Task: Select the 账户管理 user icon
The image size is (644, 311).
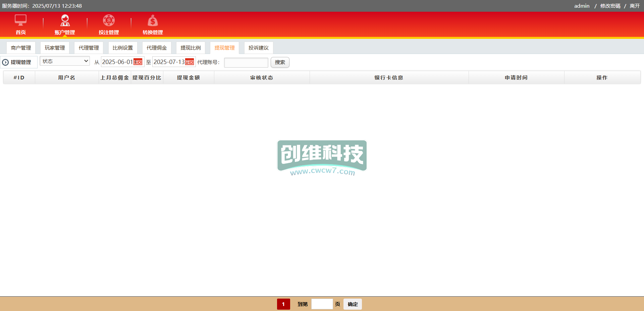Action: tap(65, 20)
